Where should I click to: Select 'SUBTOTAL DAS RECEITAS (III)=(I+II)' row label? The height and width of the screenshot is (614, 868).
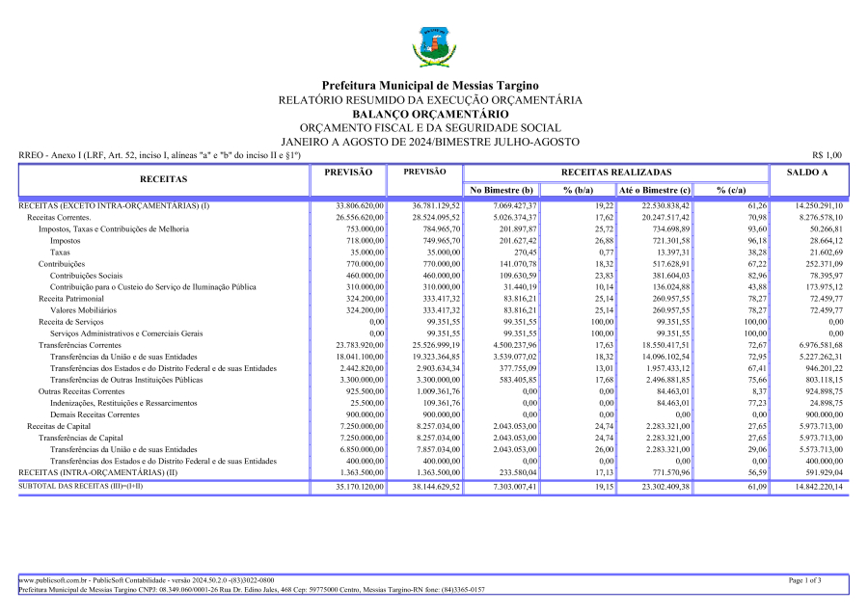(81, 486)
